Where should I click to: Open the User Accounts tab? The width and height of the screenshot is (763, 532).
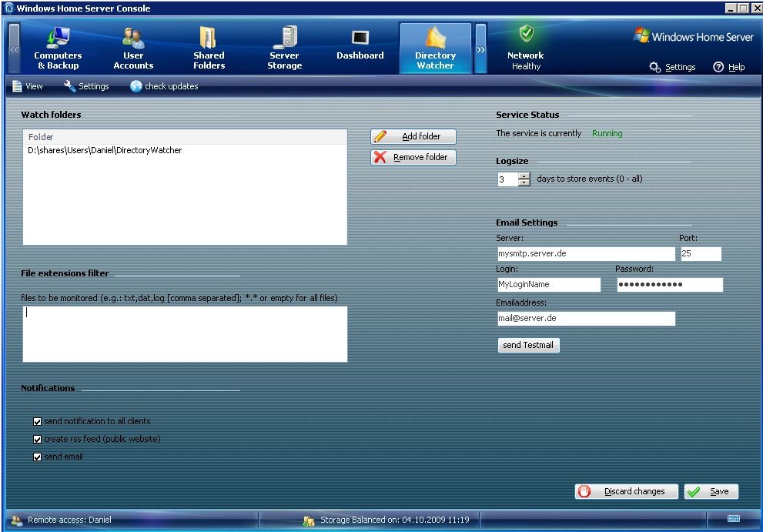click(x=133, y=49)
